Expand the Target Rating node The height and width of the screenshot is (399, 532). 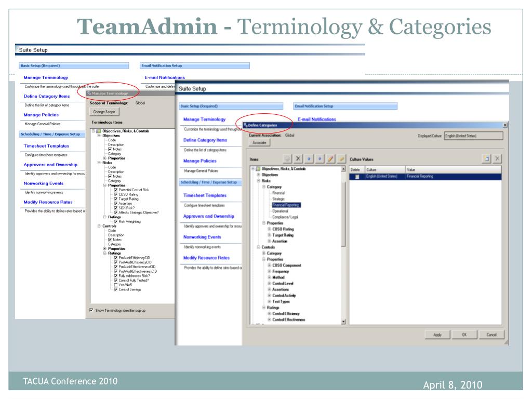click(269, 235)
